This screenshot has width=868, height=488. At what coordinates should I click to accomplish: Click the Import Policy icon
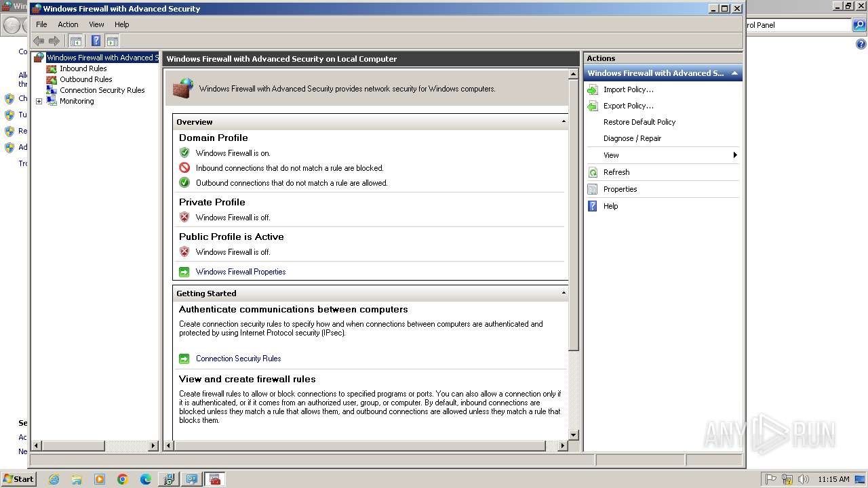(x=593, y=89)
